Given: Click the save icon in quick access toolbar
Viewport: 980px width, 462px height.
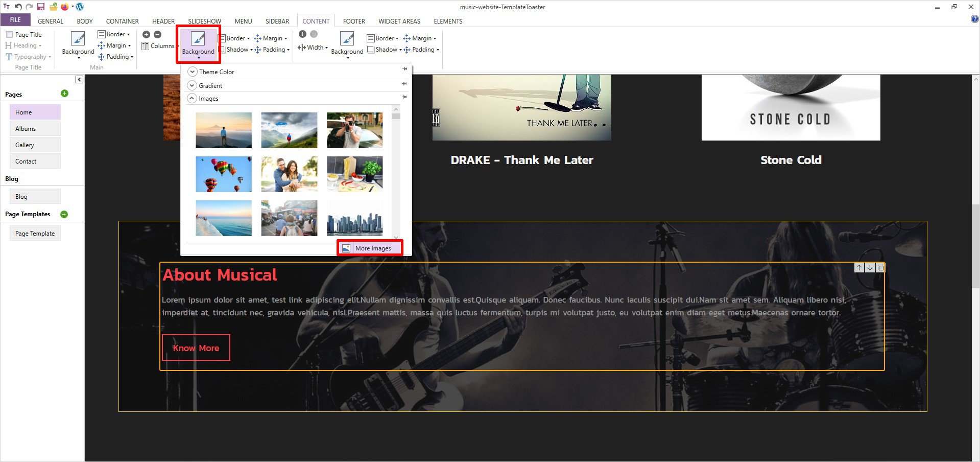Looking at the screenshot, I should pyautogui.click(x=41, y=7).
